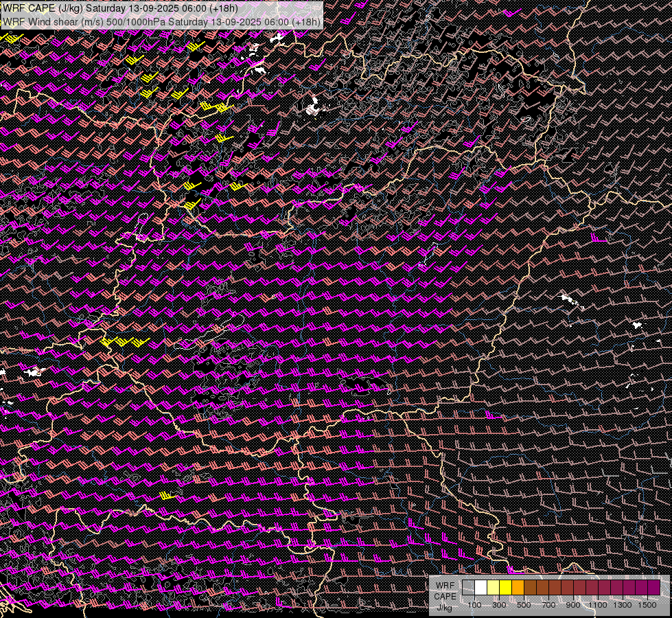
Task: Click the legend value 1100
Action: pyautogui.click(x=597, y=605)
